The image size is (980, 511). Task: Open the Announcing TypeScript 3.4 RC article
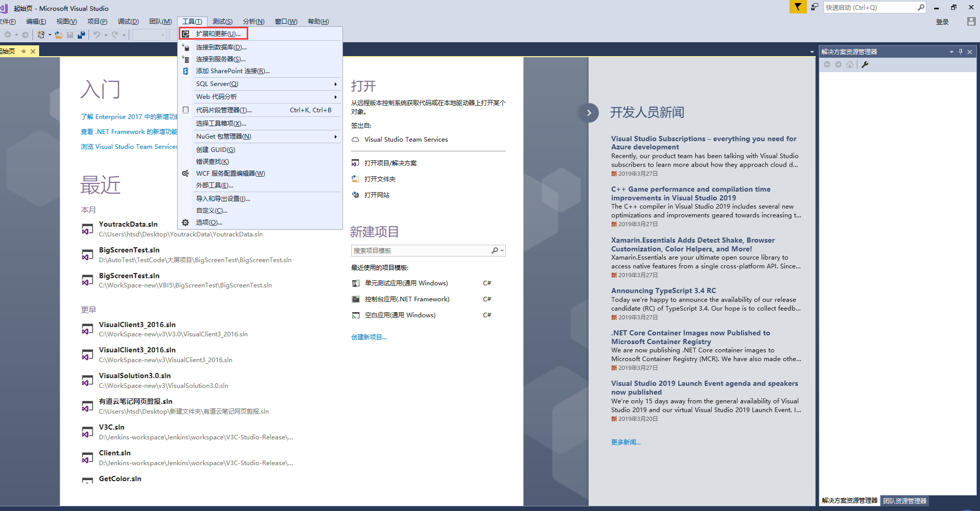(x=663, y=291)
